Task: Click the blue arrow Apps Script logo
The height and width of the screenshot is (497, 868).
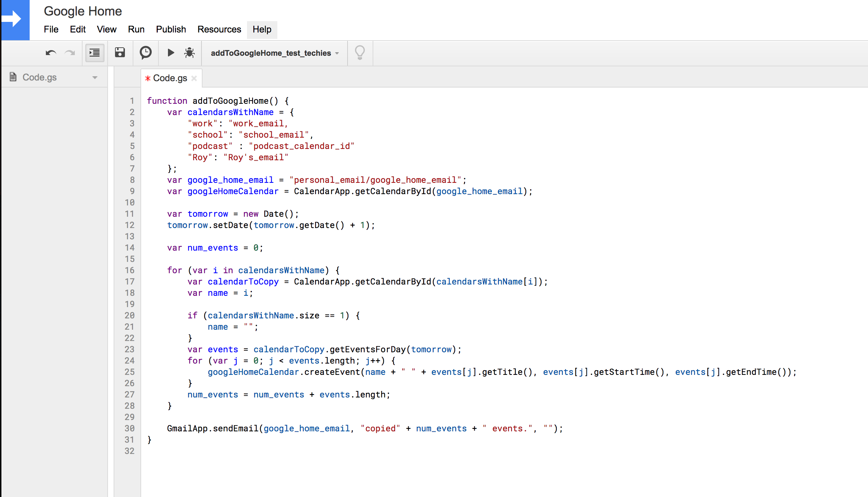Action: pos(15,19)
